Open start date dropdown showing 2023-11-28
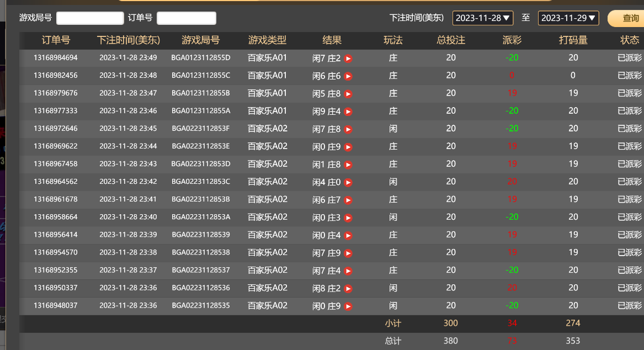 pos(483,18)
